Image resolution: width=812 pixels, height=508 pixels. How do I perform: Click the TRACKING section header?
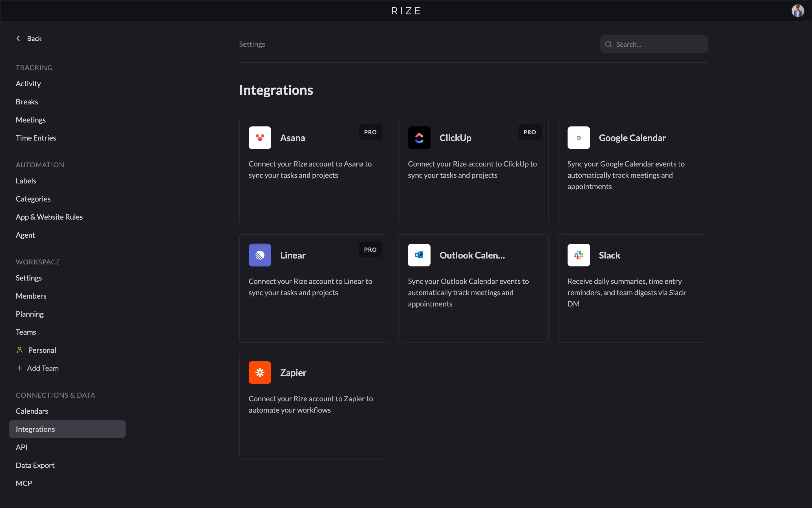[34, 68]
